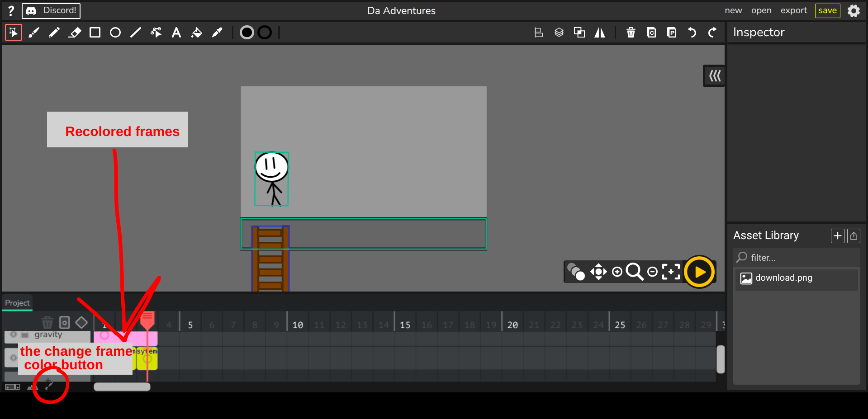The height and width of the screenshot is (419, 868).
Task: Delete selection using toolbar trash icon
Action: point(631,33)
